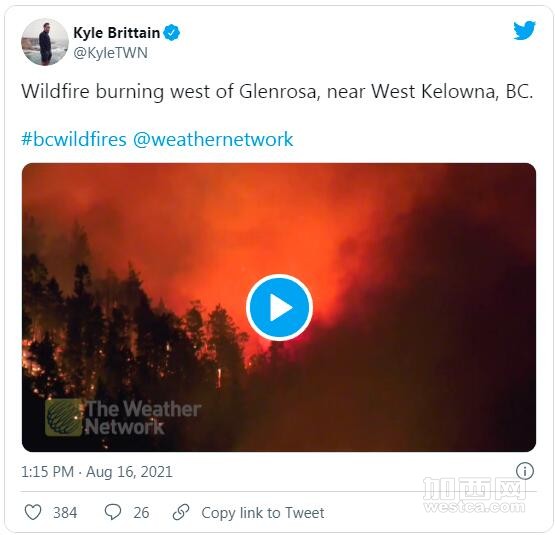Follow the #bcwildfires hashtag link
The height and width of the screenshot is (535, 555).
pos(74,139)
